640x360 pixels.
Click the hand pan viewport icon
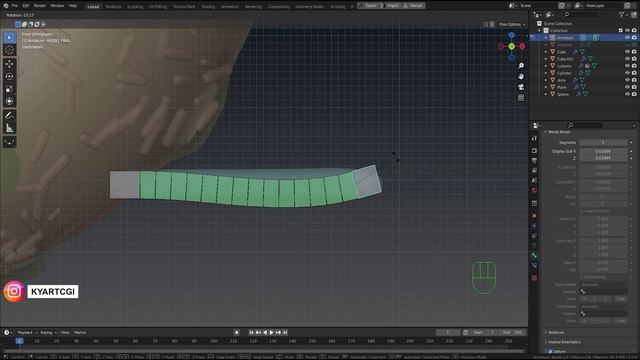tap(521, 77)
